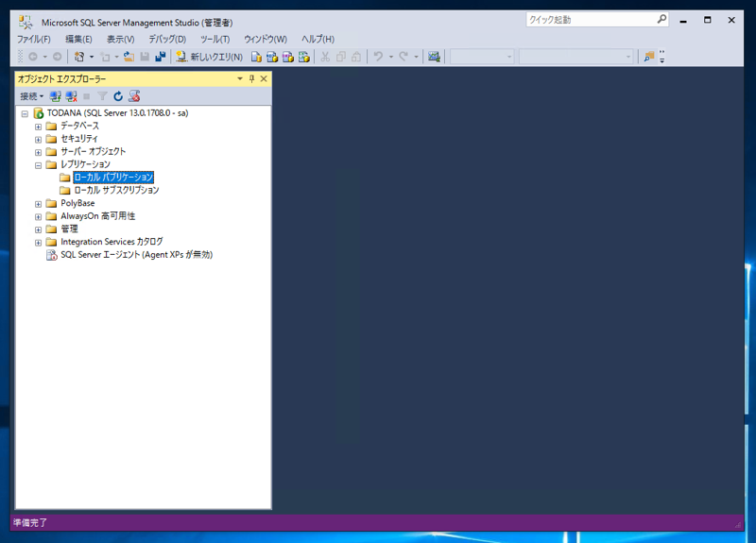Click the Analysis Services XMLA Query icon

click(x=303, y=57)
